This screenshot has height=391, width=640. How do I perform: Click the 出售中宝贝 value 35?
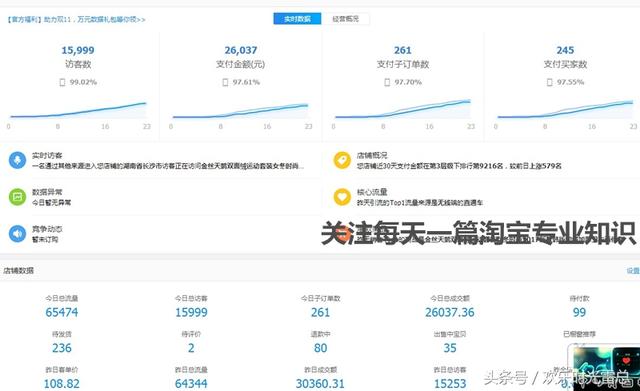(x=450, y=348)
